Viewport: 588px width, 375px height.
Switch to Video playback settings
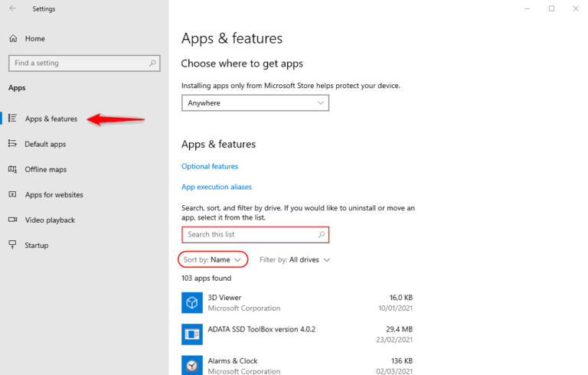pyautogui.click(x=50, y=220)
